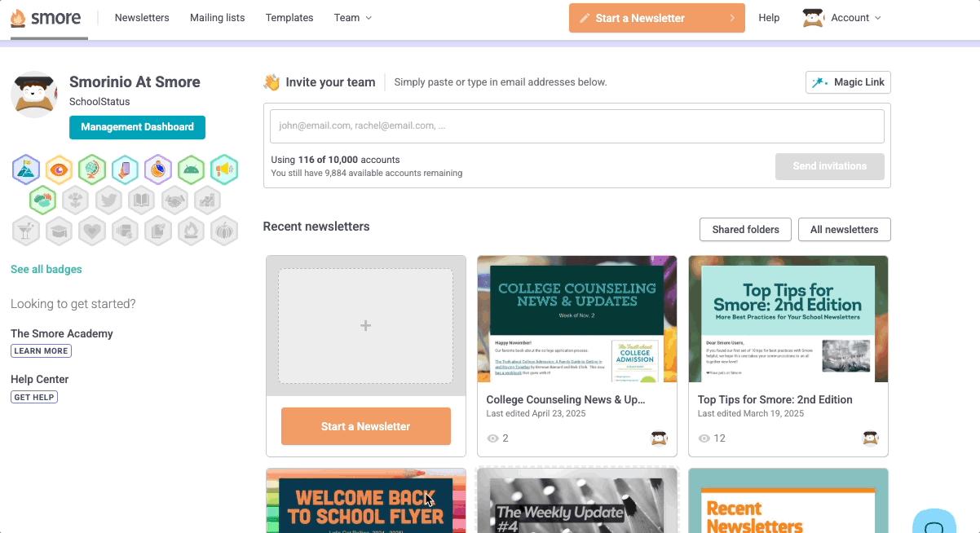Image resolution: width=980 pixels, height=533 pixels.
Task: Select the gray open book badge
Action: (141, 200)
